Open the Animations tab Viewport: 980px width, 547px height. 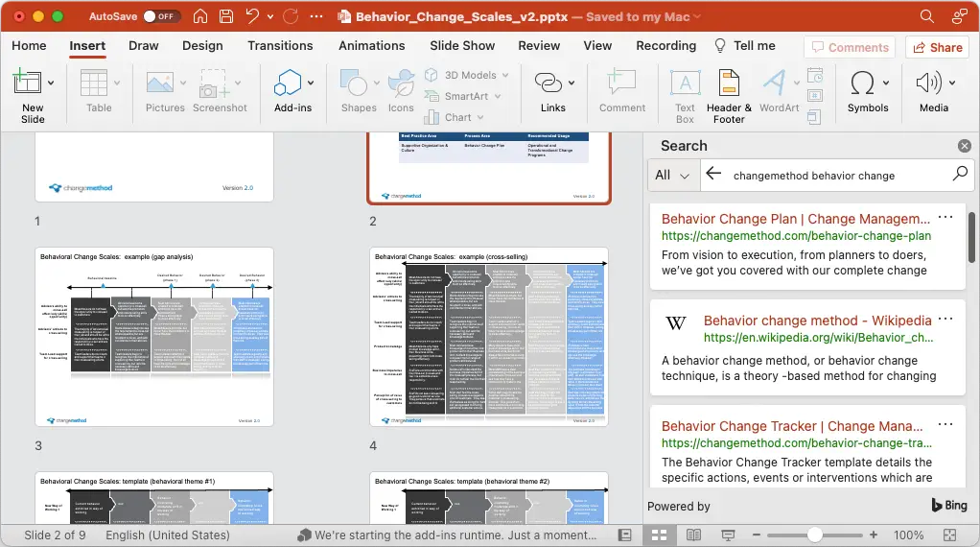[x=372, y=46]
